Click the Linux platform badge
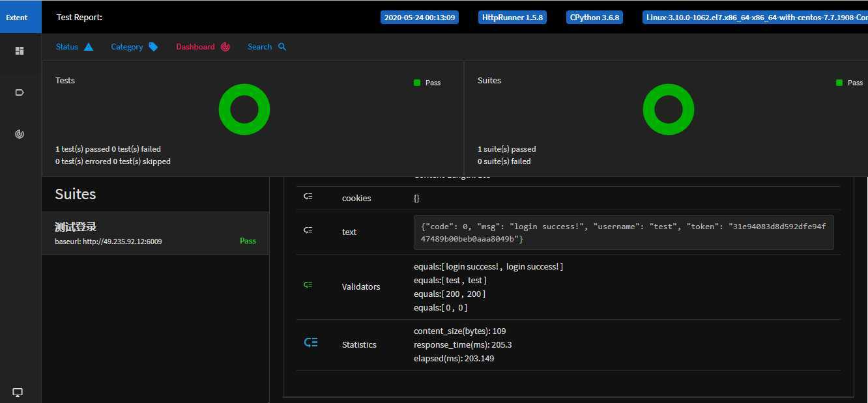The width and height of the screenshot is (868, 403). pyautogui.click(x=755, y=18)
